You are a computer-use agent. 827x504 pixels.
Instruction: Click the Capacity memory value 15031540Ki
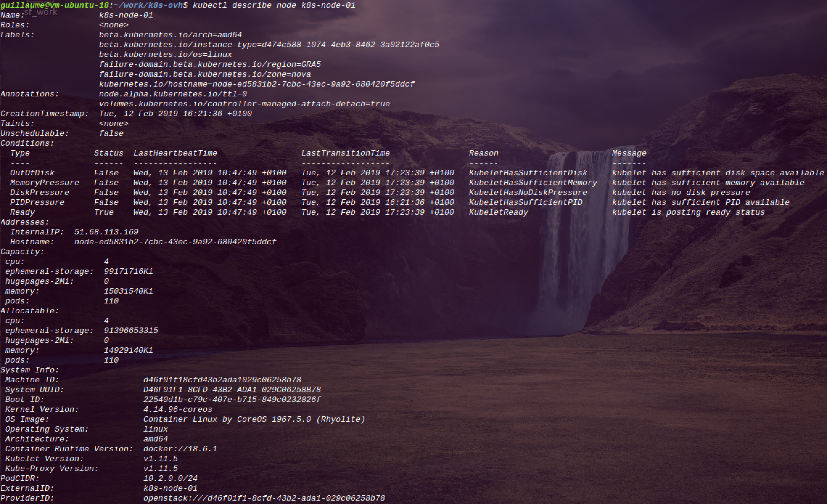128,291
